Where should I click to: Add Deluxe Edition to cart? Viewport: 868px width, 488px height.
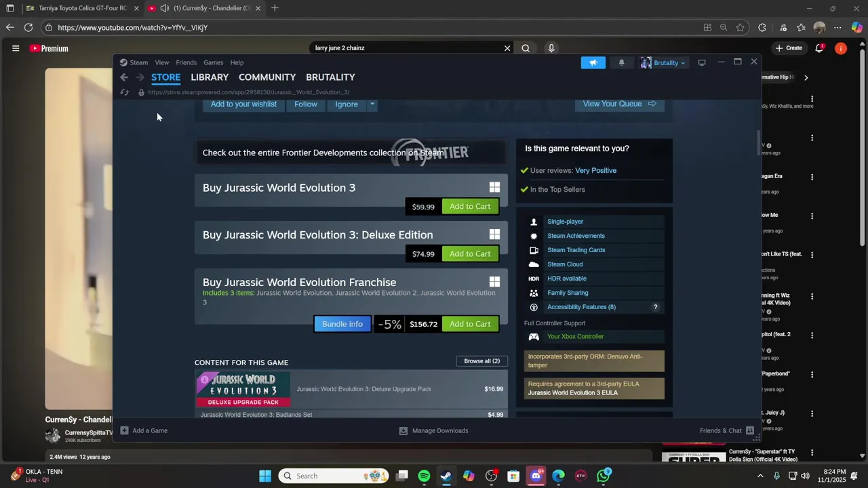[x=470, y=254]
